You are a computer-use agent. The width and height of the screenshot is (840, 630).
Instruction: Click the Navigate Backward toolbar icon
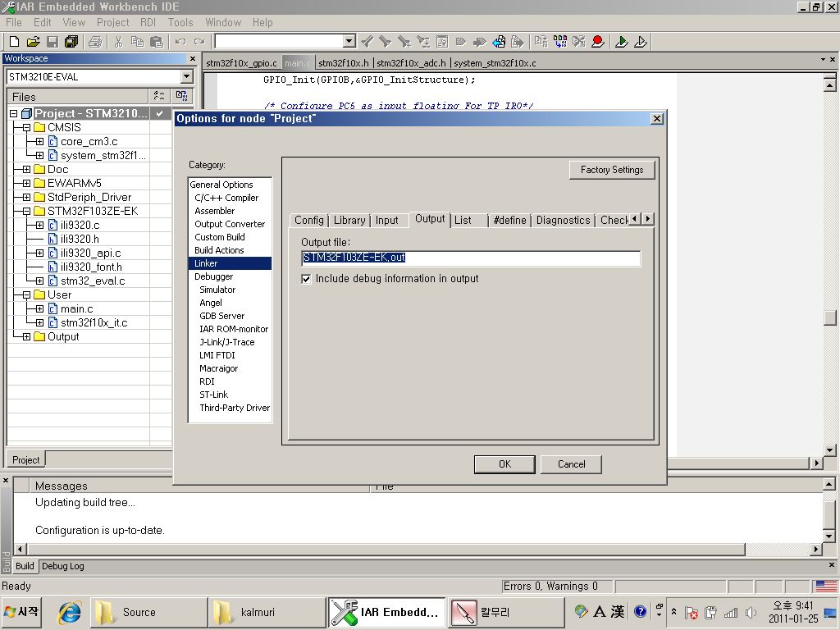(x=499, y=41)
